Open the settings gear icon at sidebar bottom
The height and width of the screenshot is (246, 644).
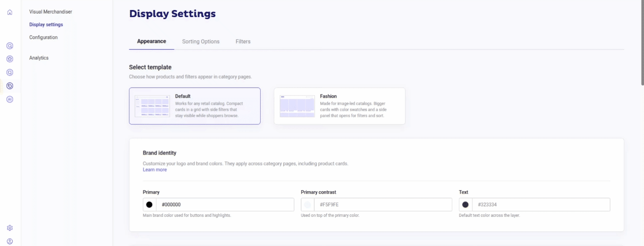pos(10,228)
